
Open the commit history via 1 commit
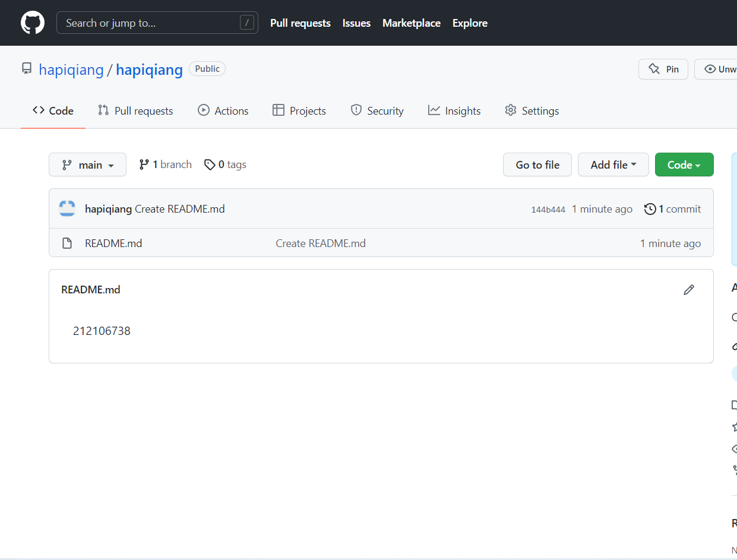click(x=673, y=209)
